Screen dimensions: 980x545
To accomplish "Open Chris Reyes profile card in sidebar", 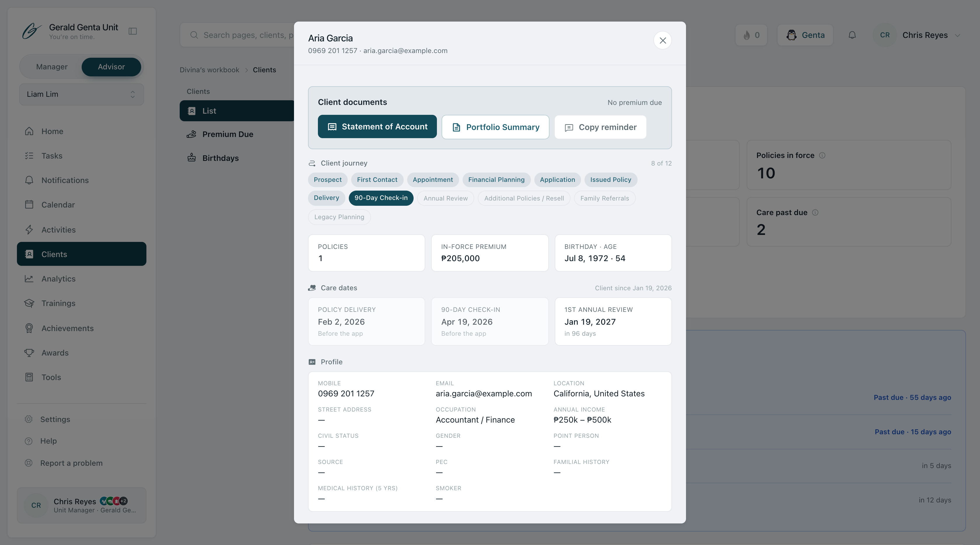I will 81,505.
